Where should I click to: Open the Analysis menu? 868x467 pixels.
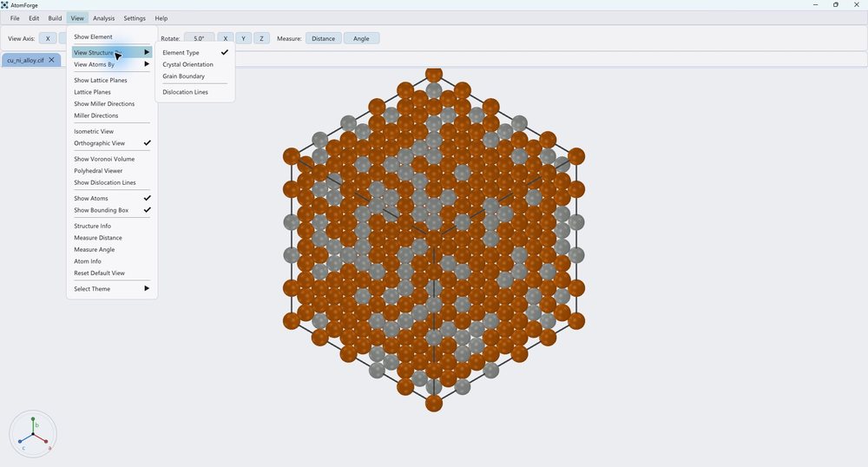pos(103,18)
